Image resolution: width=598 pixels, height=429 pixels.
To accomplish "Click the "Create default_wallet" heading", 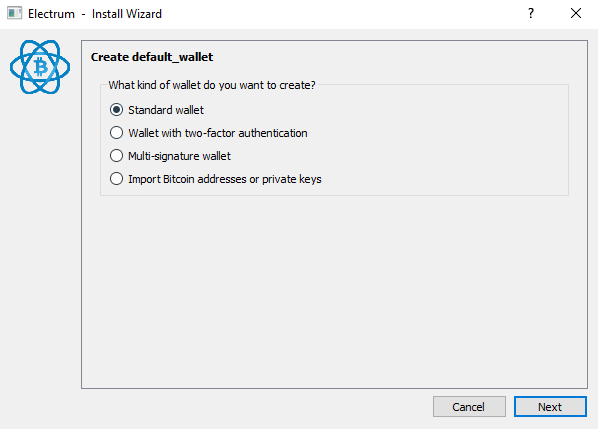I will click(x=152, y=57).
